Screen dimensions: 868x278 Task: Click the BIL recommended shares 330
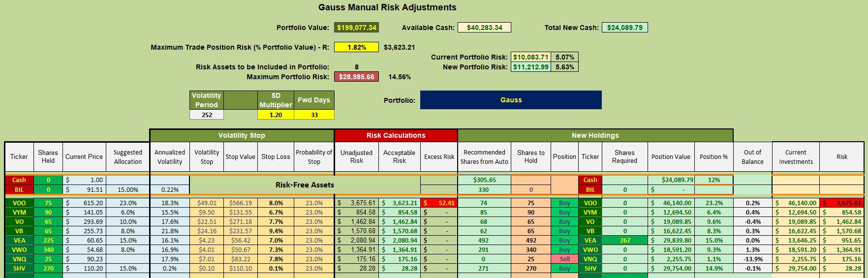point(484,189)
